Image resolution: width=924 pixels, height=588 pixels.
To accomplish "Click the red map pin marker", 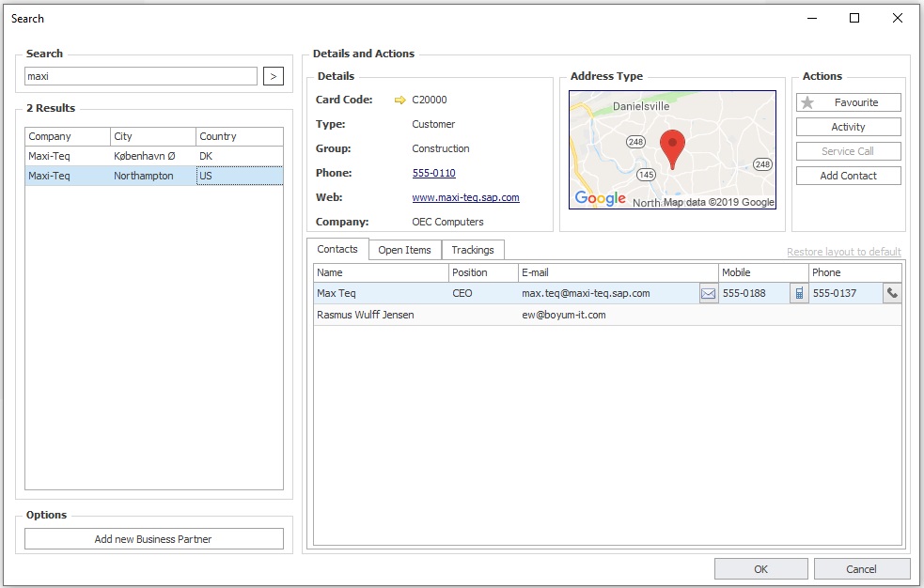I will (x=672, y=149).
